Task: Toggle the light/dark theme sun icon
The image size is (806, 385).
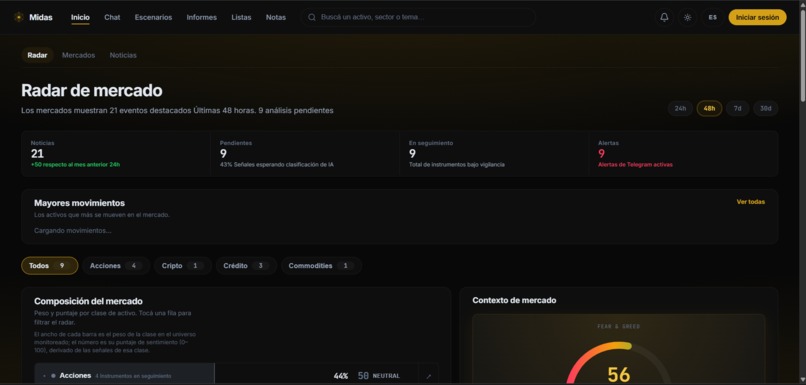Action: pos(687,17)
